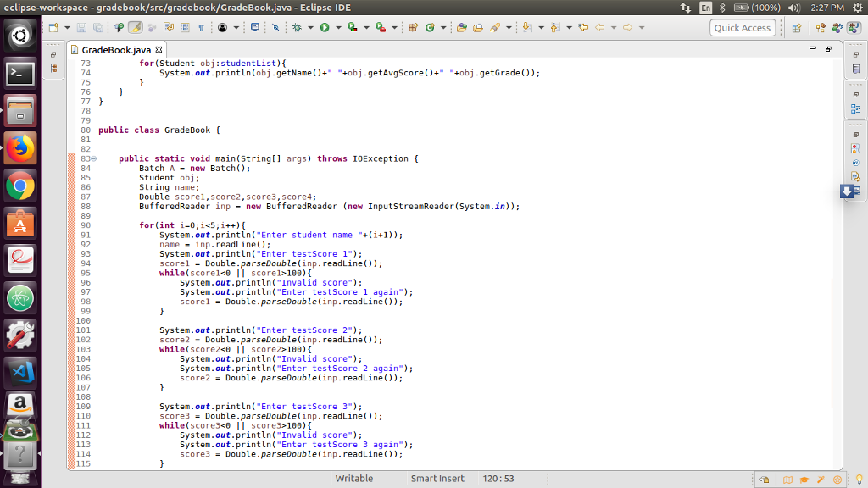The height and width of the screenshot is (488, 868).
Task: Close the GradeBook.java tab
Action: [159, 50]
